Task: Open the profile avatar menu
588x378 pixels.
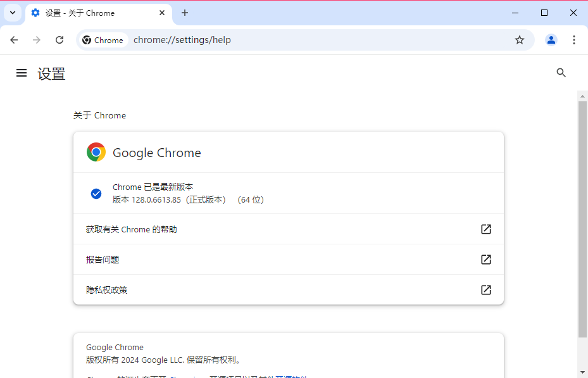Action: click(551, 40)
